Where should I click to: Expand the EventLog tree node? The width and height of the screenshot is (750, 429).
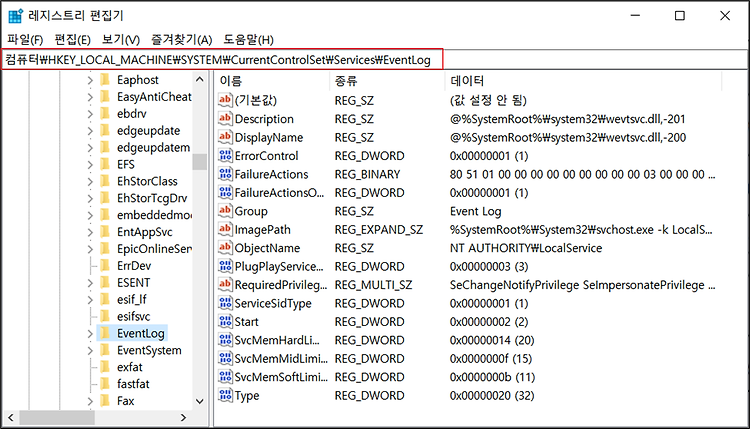(90, 333)
